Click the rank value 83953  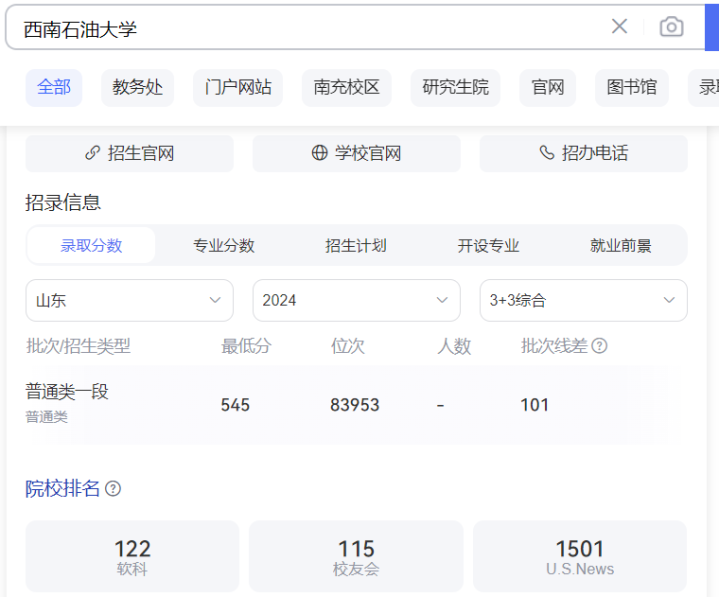[355, 405]
